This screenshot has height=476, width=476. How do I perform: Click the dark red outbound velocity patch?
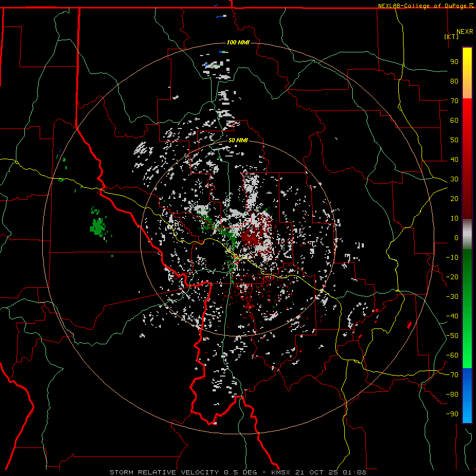tap(252, 237)
